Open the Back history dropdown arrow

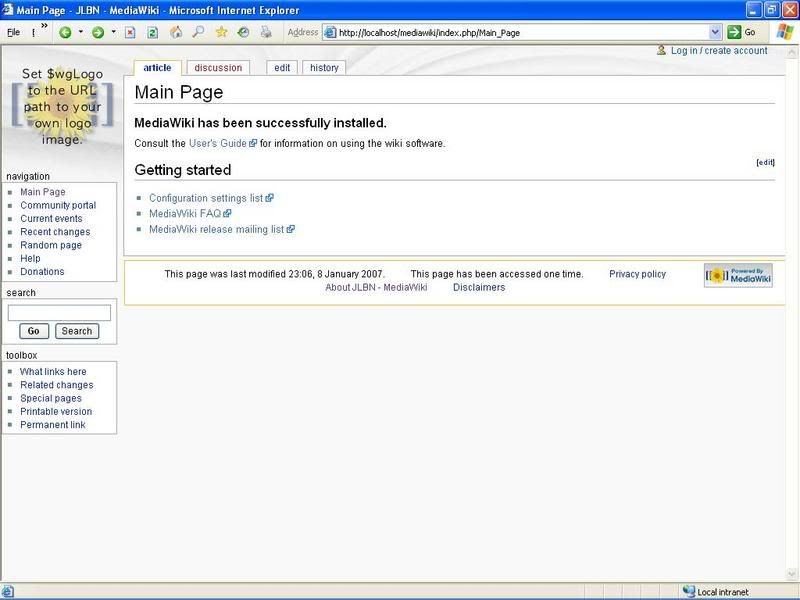[81, 32]
